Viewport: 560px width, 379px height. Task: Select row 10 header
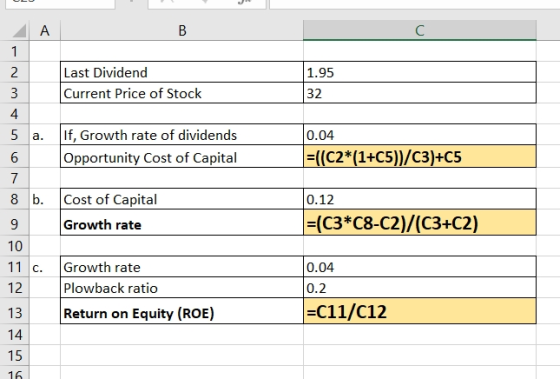14,246
